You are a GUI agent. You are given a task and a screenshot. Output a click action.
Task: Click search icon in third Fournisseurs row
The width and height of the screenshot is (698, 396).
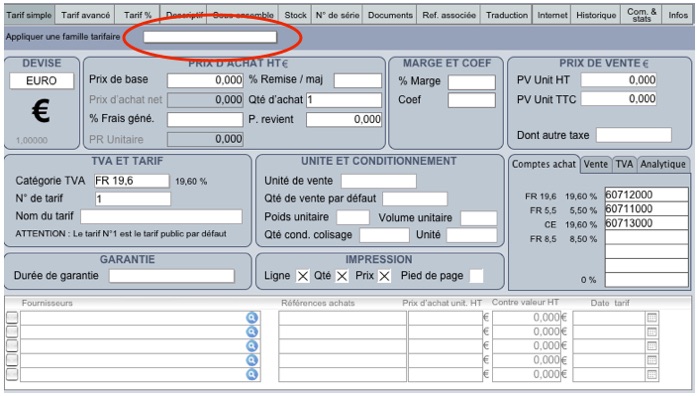click(x=252, y=346)
